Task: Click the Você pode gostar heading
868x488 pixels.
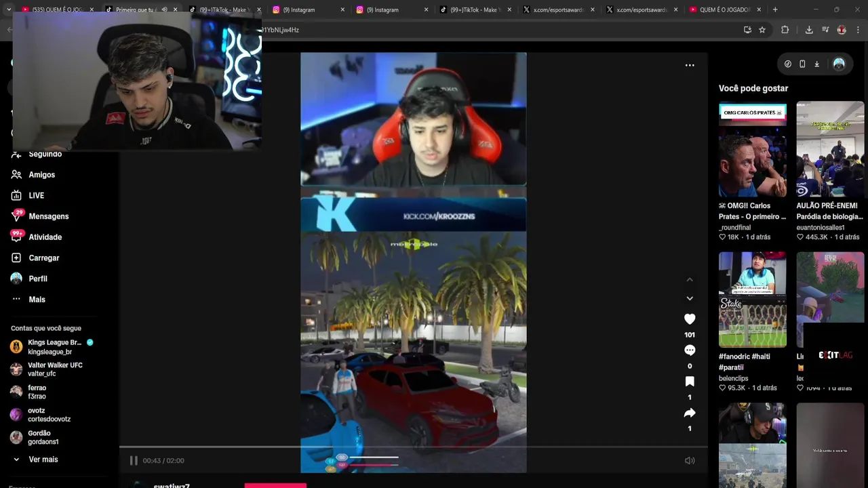Action: [753, 88]
